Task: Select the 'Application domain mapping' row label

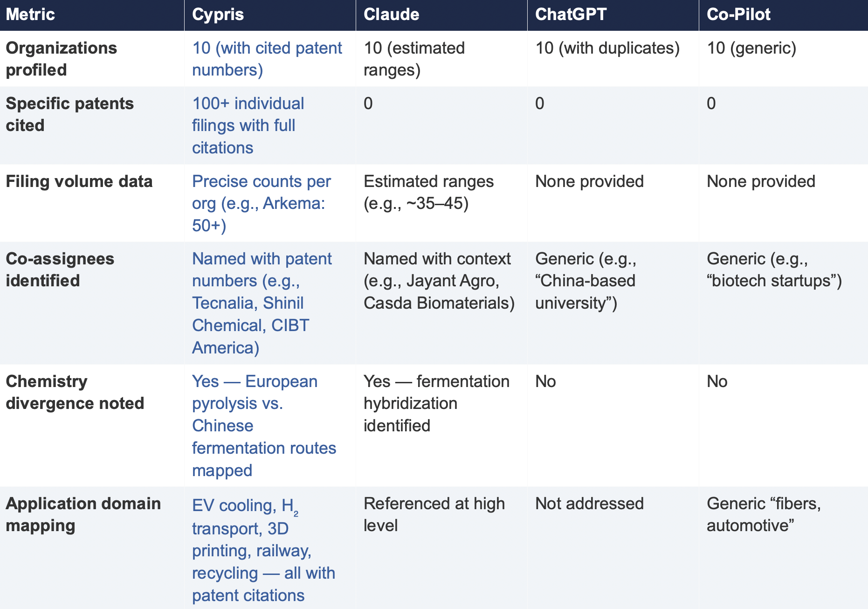Action: (x=83, y=514)
